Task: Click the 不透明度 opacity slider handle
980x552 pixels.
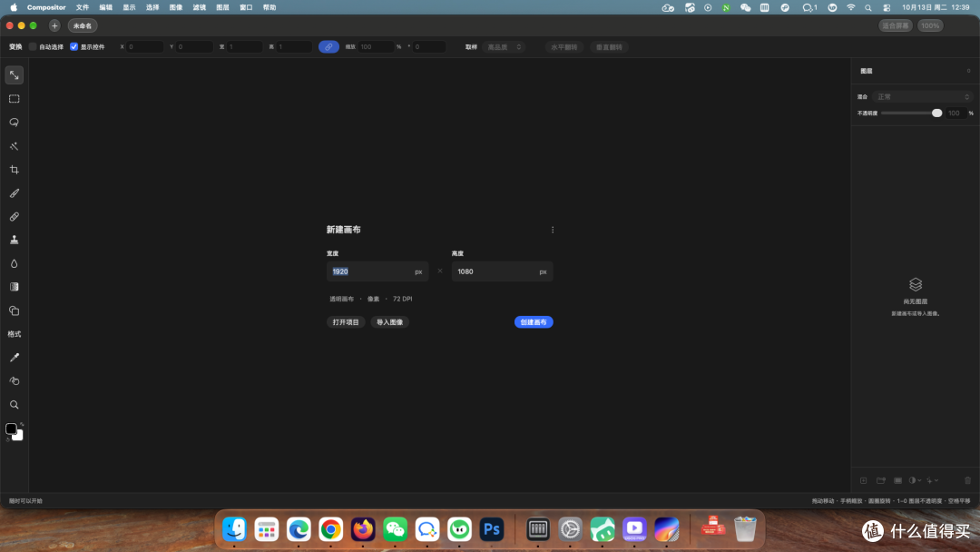Action: pos(936,113)
